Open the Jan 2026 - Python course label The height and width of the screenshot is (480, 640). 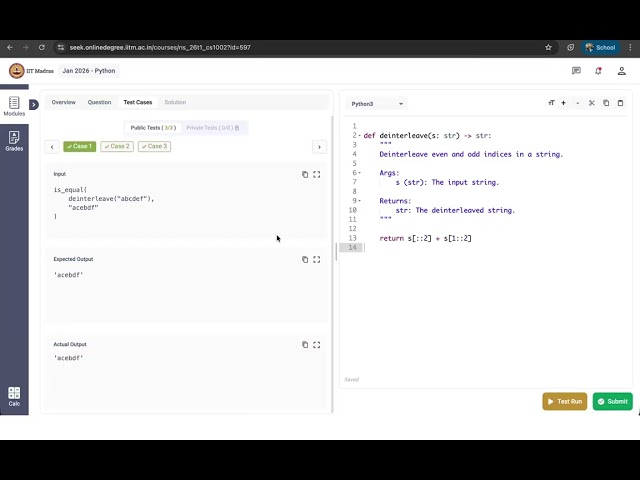(89, 71)
